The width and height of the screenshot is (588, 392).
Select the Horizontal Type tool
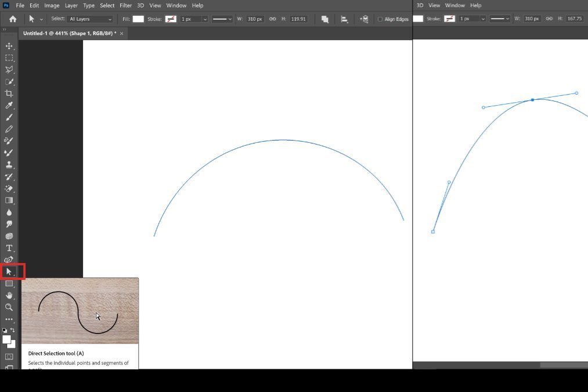coord(9,248)
